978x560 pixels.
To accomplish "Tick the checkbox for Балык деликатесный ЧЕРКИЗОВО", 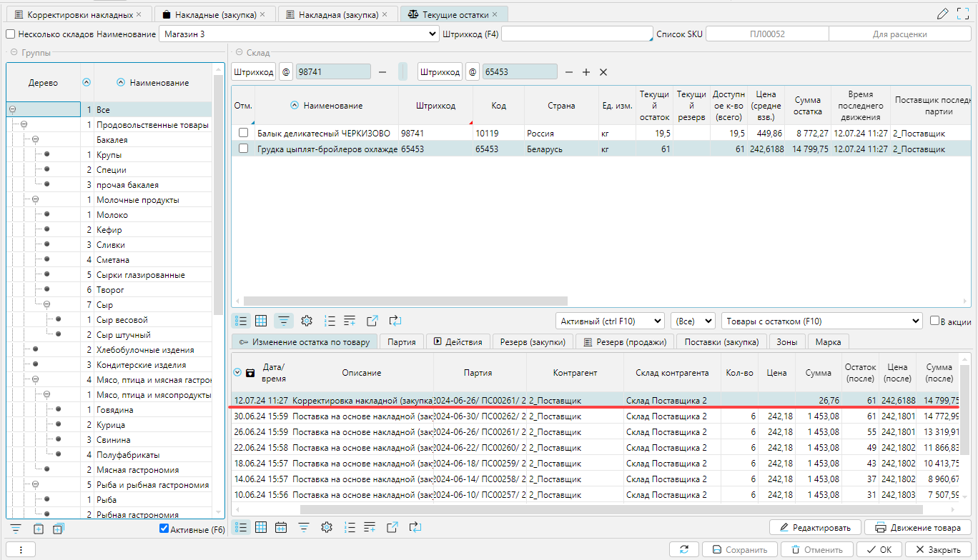I will pyautogui.click(x=244, y=134).
